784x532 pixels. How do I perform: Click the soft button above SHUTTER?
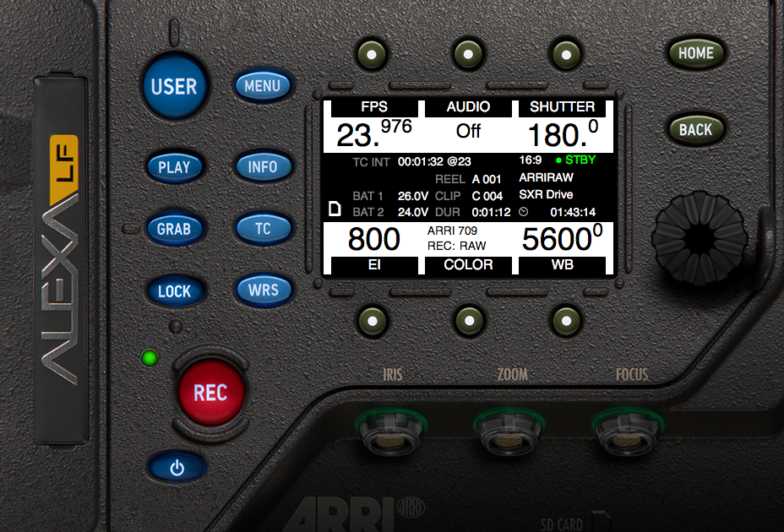(x=566, y=54)
